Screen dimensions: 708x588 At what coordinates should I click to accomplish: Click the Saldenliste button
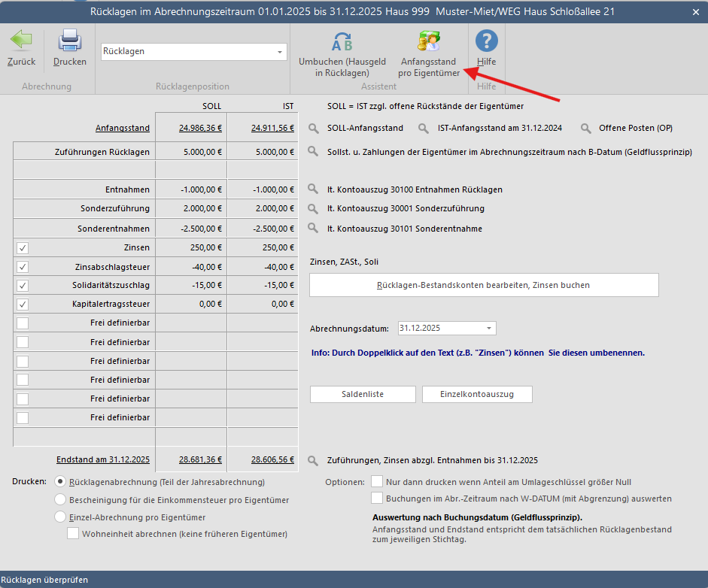[x=363, y=394]
